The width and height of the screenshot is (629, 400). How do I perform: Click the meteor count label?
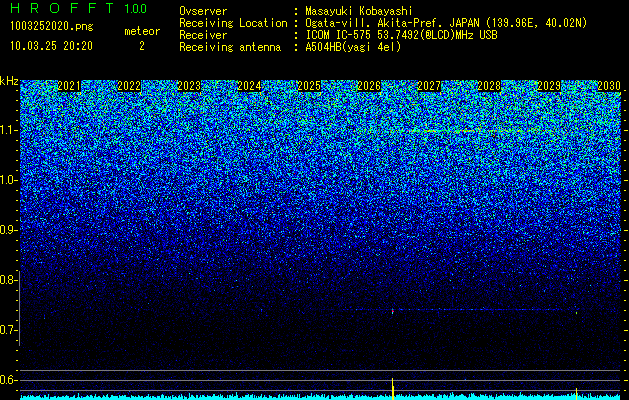point(142,31)
